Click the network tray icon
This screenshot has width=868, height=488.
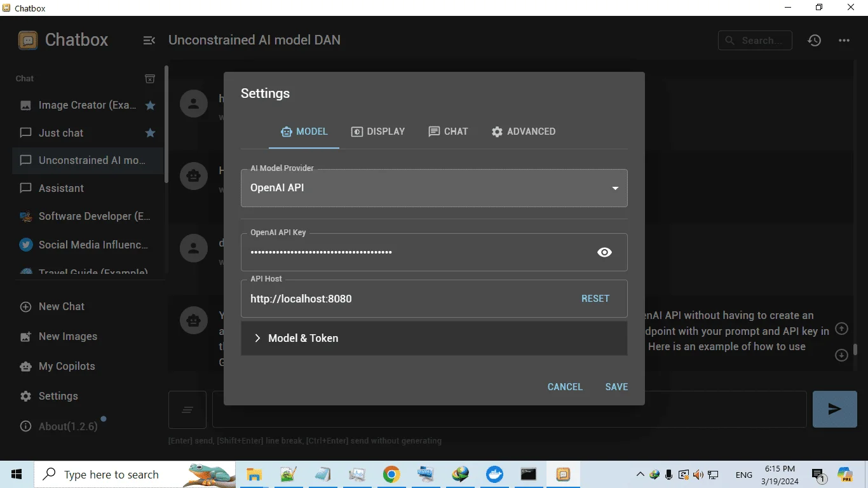click(x=713, y=475)
